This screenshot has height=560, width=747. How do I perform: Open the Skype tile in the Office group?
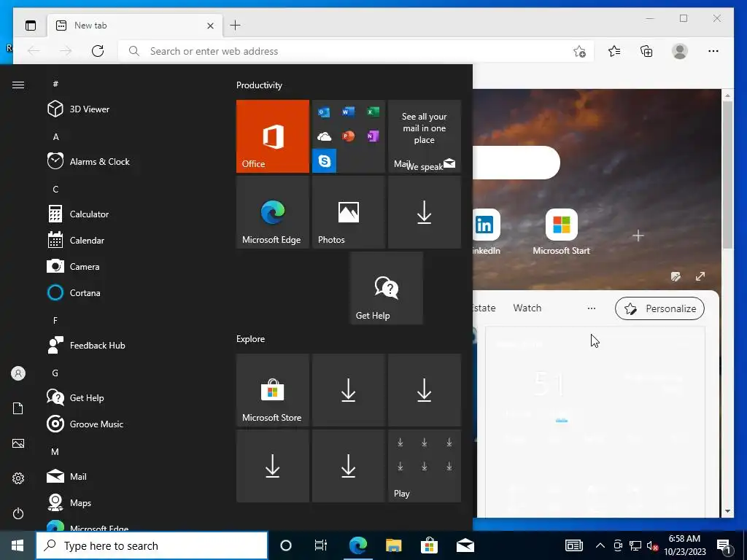tap(325, 161)
